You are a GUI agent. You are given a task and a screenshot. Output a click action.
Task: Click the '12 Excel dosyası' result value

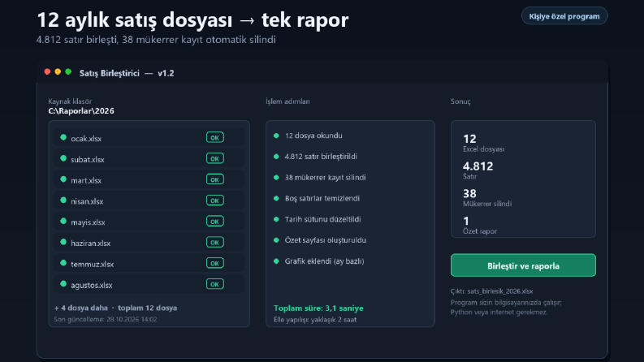pos(483,143)
